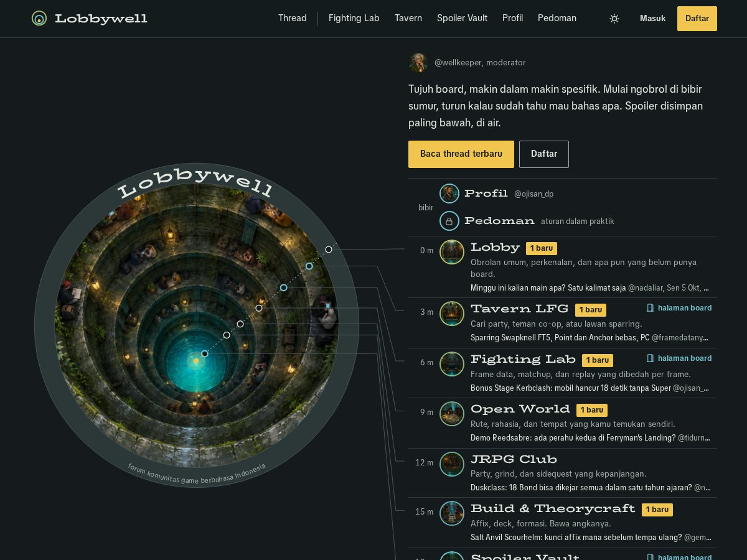Click the Lobby board round icon
The height and width of the screenshot is (560, 747).
[x=452, y=252]
